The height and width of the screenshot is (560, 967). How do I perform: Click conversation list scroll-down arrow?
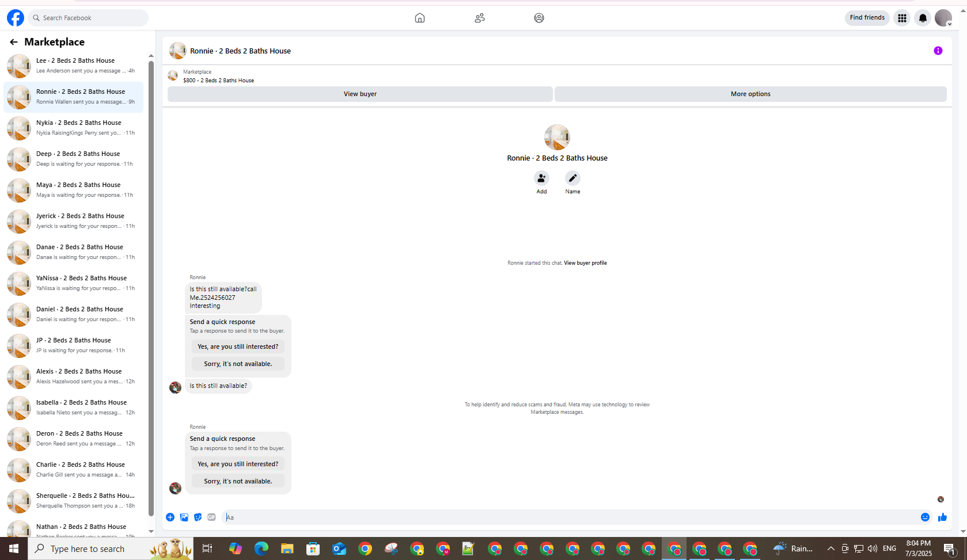[151, 531]
